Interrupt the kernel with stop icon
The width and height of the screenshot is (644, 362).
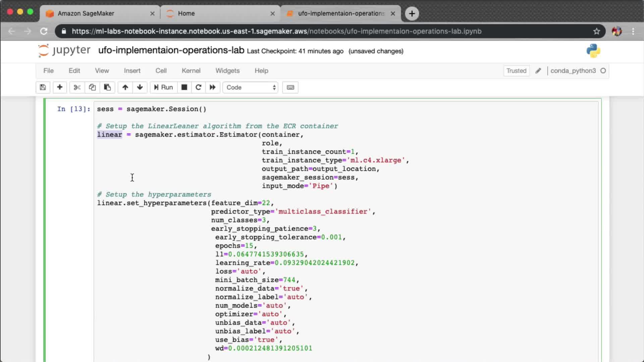pyautogui.click(x=184, y=87)
